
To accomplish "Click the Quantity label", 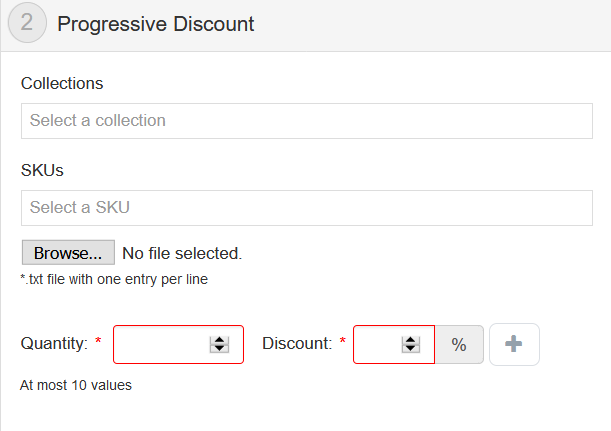I will coord(54,344).
